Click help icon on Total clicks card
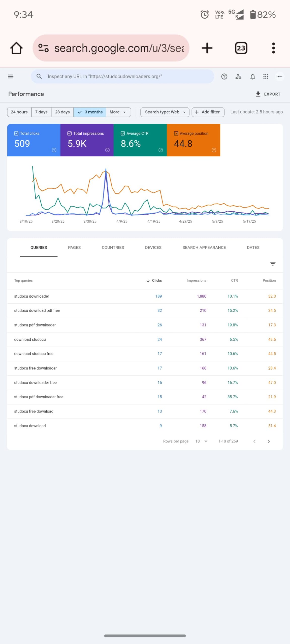 pyautogui.click(x=54, y=150)
